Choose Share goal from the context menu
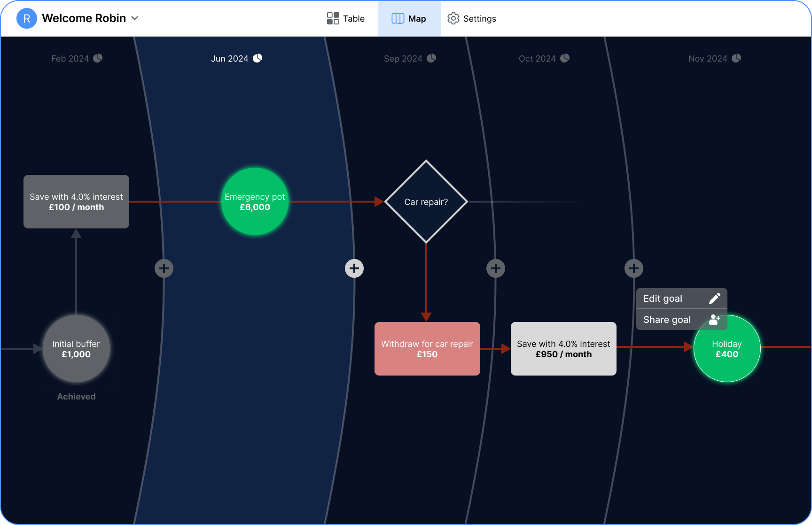This screenshot has height=525, width=812. (682, 320)
